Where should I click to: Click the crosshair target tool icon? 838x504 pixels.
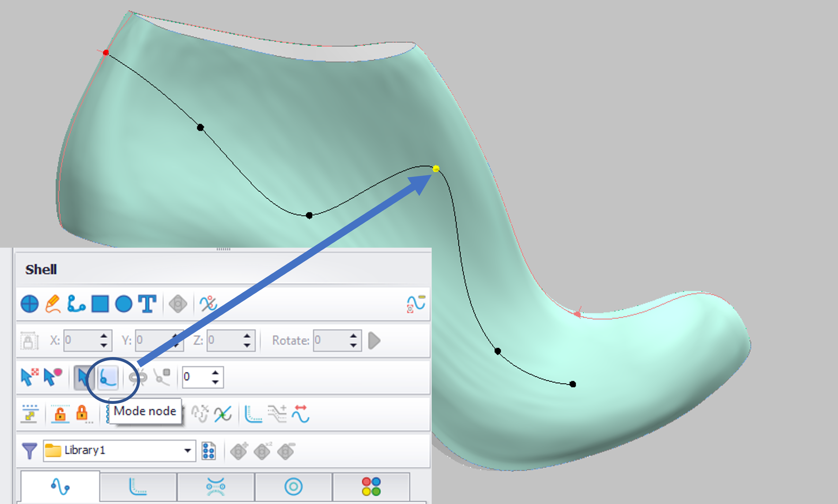click(x=30, y=303)
